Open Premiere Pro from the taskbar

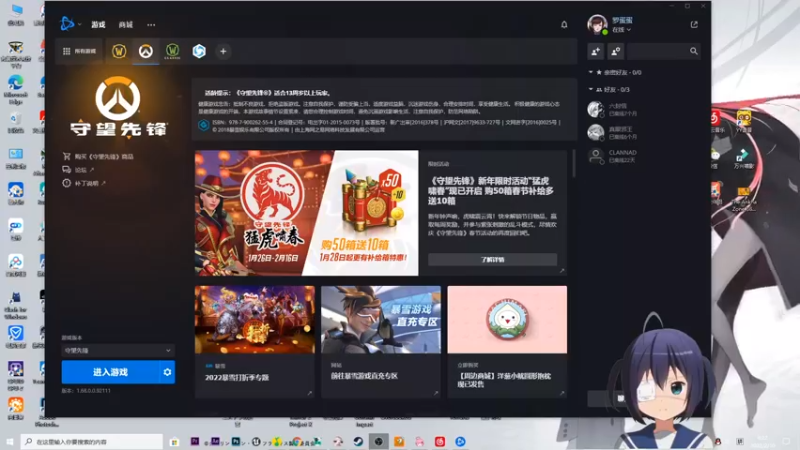[194, 442]
